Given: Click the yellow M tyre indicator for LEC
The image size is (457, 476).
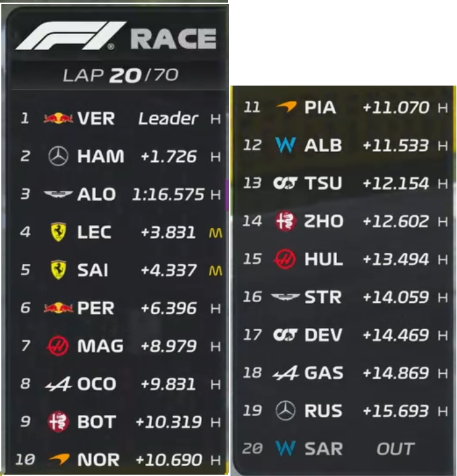Looking at the screenshot, I should [x=215, y=233].
